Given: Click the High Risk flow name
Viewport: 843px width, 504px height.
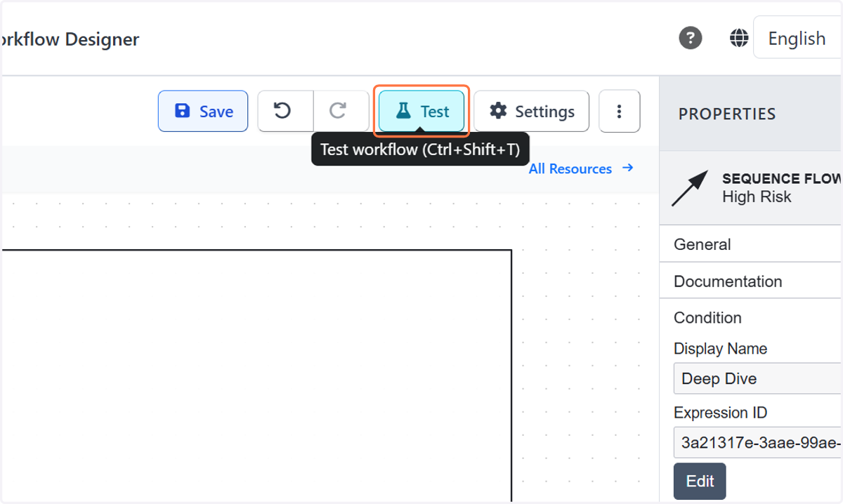Looking at the screenshot, I should click(x=757, y=197).
